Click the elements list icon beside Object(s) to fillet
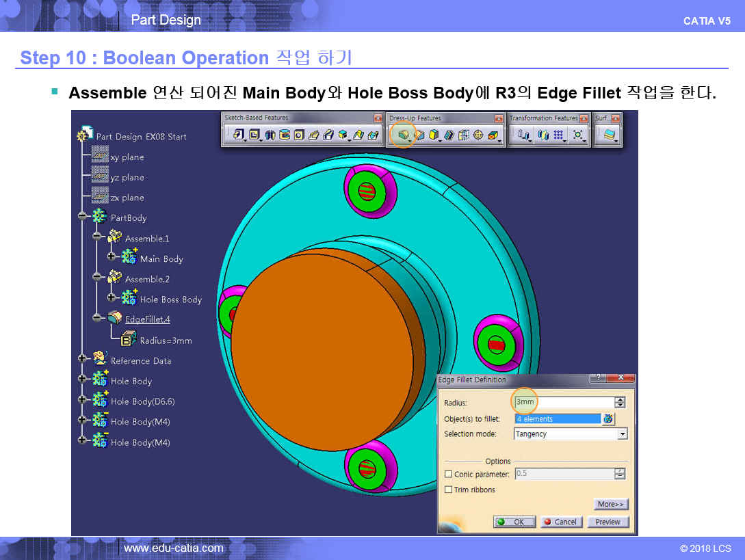The height and width of the screenshot is (560, 745). click(x=607, y=418)
